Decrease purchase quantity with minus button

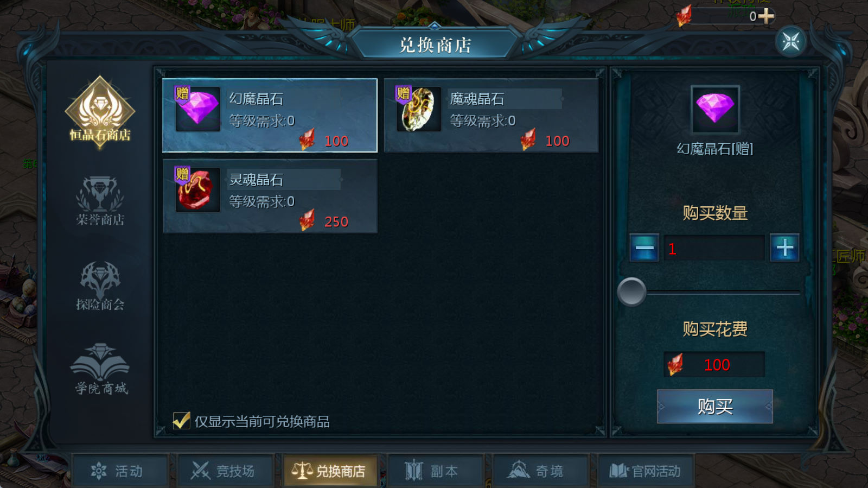[x=644, y=248]
